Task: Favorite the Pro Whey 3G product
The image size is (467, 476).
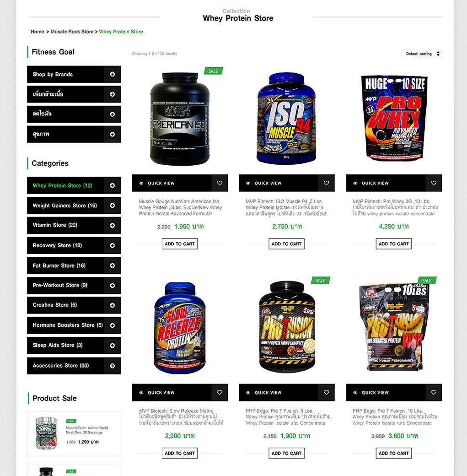Action: tap(434, 183)
